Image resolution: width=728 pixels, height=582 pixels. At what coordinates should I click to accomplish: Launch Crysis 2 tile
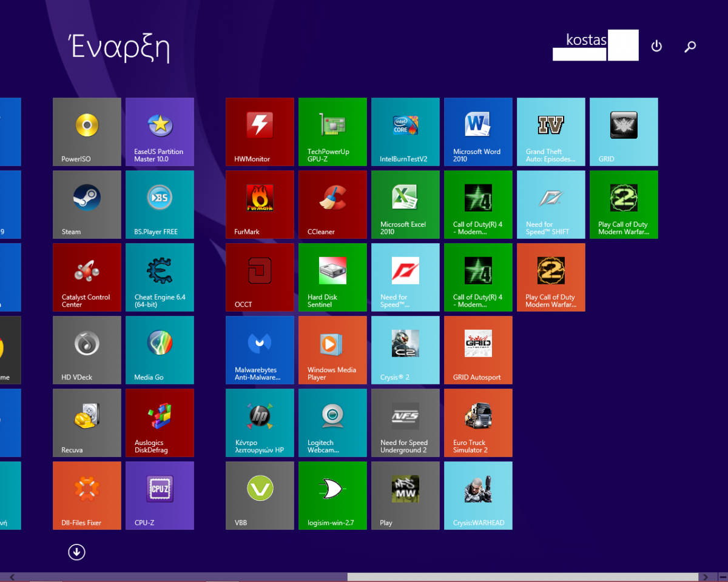[x=405, y=350]
